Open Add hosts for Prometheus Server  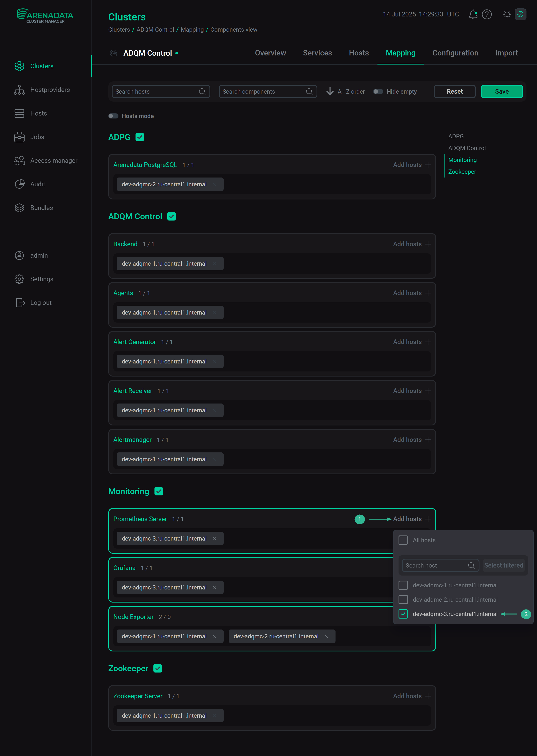[410, 519]
